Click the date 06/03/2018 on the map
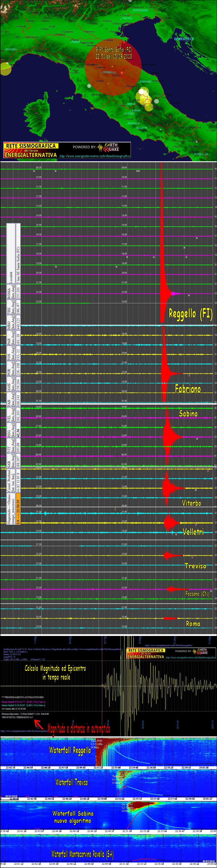Screen dimensions: 217x868 point(184,39)
